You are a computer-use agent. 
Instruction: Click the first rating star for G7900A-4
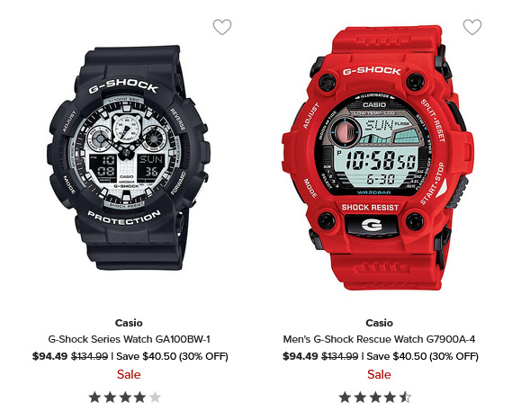click(346, 397)
